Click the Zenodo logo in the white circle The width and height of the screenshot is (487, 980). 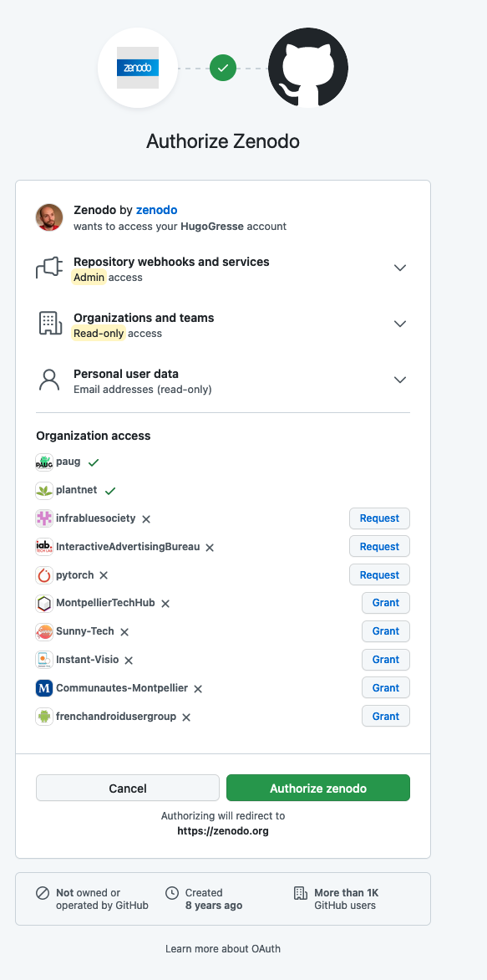tap(138, 67)
